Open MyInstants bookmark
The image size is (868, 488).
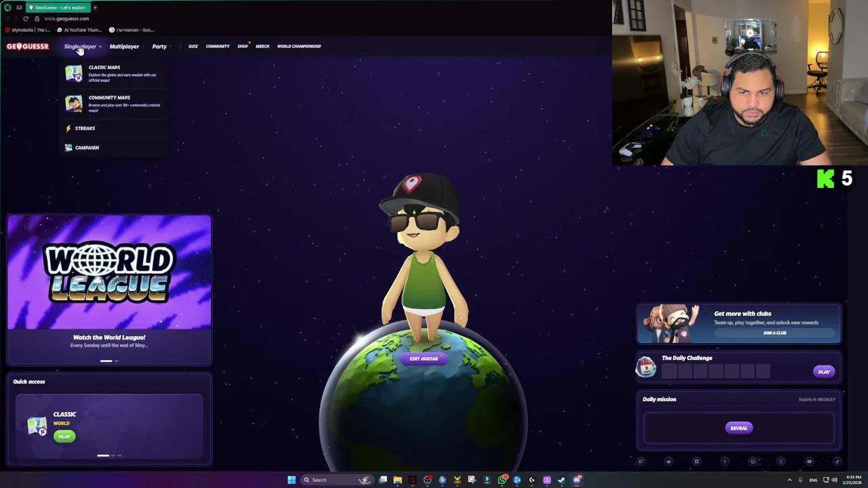(28, 30)
